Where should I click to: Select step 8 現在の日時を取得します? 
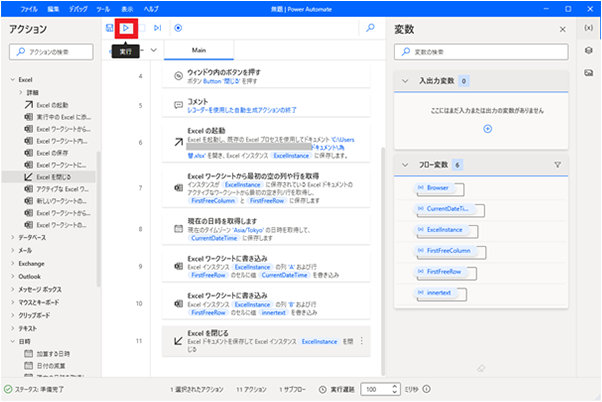pos(266,229)
